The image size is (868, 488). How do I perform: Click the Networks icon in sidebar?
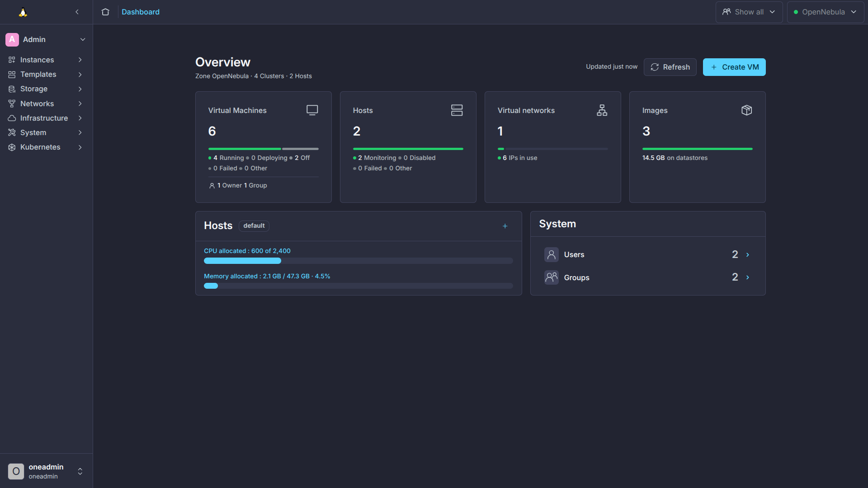(x=12, y=104)
